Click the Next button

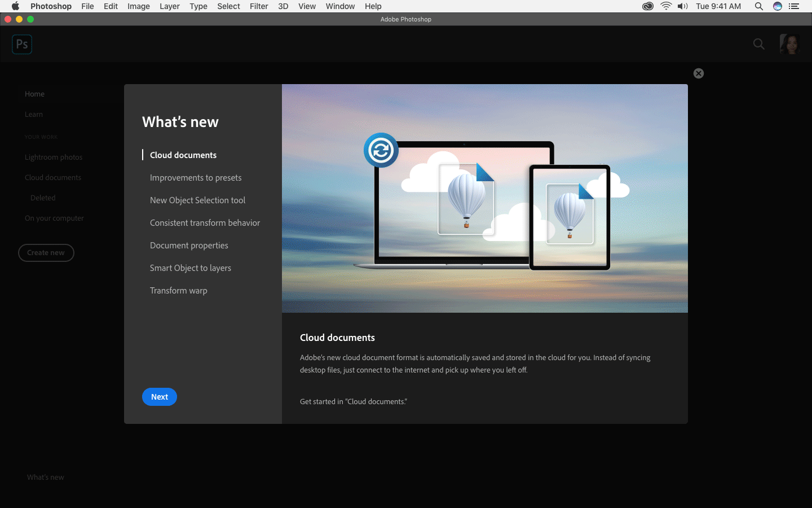tap(160, 397)
